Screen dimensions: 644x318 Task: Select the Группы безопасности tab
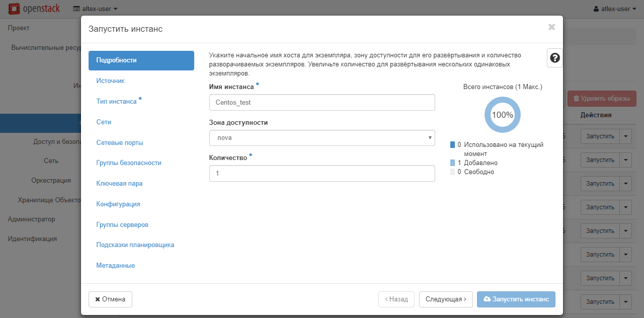coord(129,163)
